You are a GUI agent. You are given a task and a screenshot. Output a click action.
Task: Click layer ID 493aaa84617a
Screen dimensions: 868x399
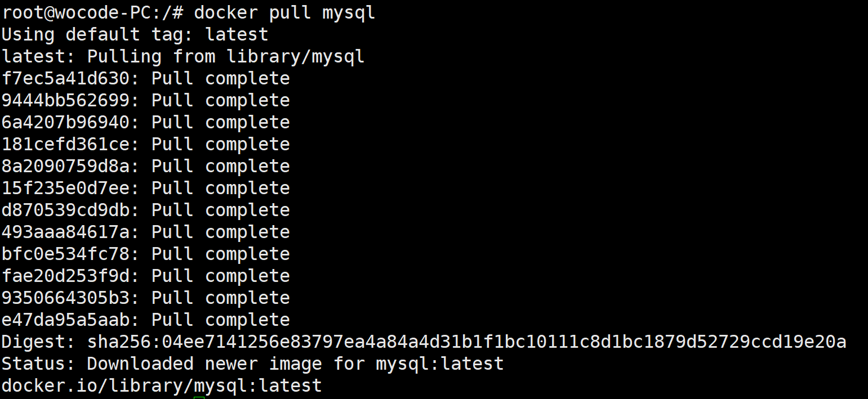65,232
